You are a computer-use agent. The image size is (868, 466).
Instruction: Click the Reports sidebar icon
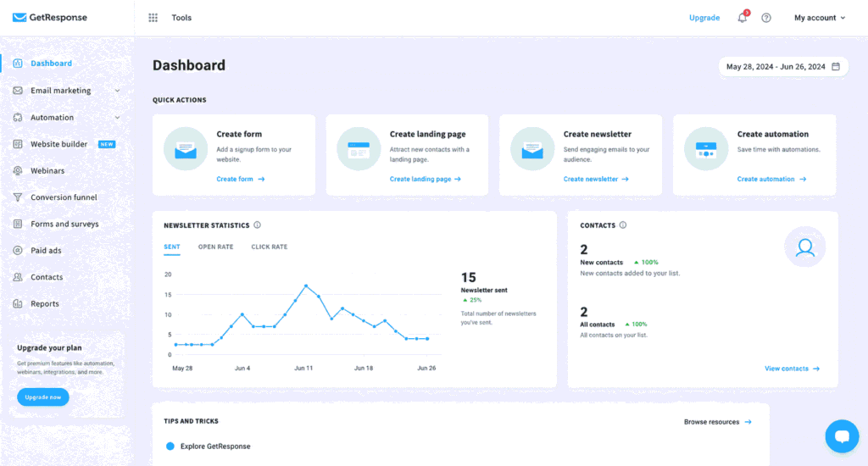click(x=18, y=303)
